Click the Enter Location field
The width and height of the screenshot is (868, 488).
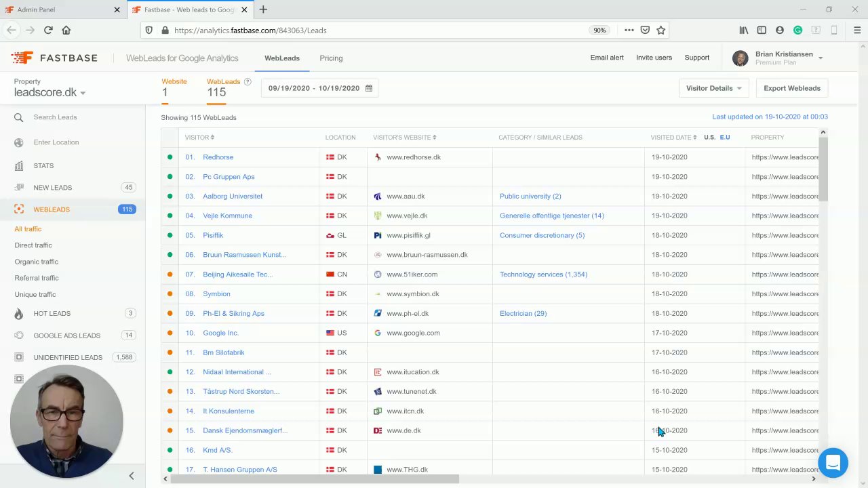tap(56, 142)
